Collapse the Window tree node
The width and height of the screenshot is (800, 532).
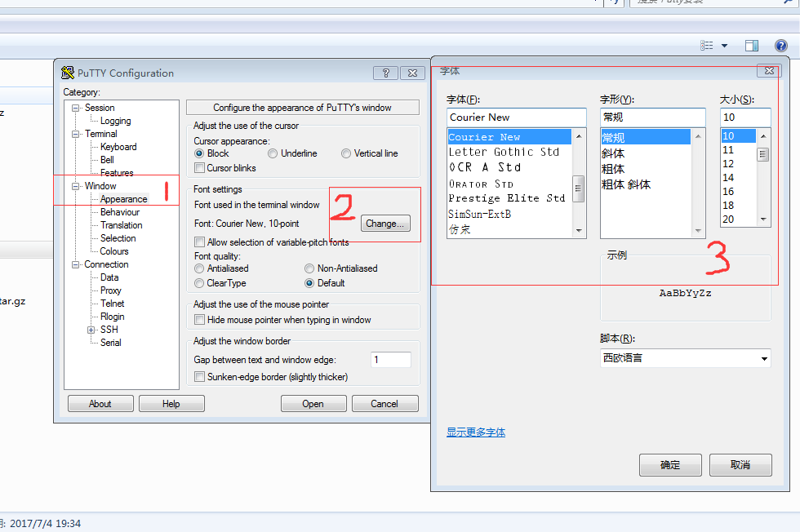pyautogui.click(x=75, y=186)
